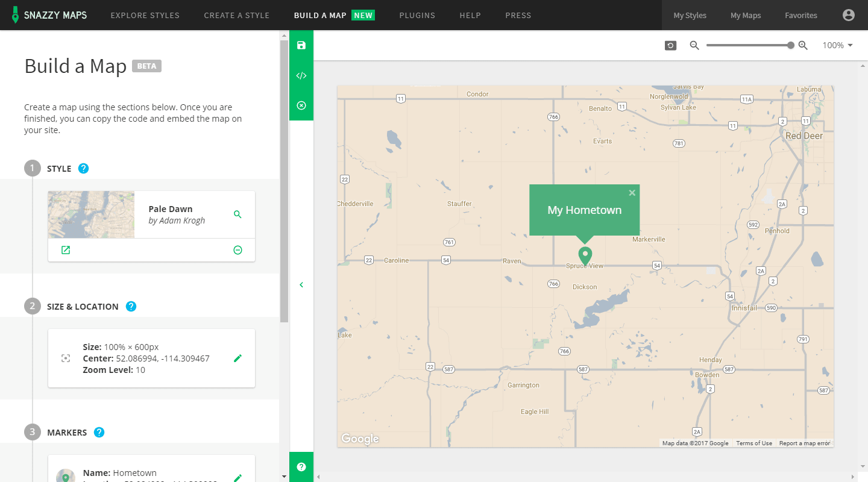Edit size and location with pencil icon
Image resolution: width=868 pixels, height=482 pixels.
[237, 358]
